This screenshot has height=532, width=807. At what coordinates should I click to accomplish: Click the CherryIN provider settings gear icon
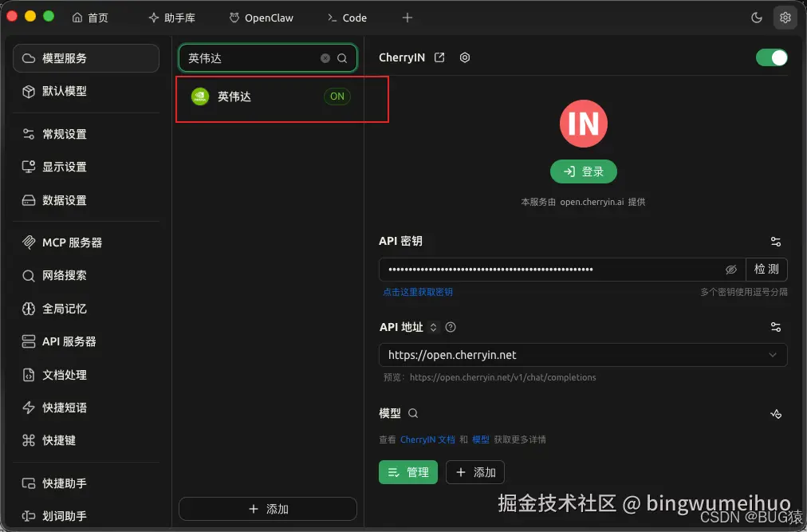click(x=465, y=57)
